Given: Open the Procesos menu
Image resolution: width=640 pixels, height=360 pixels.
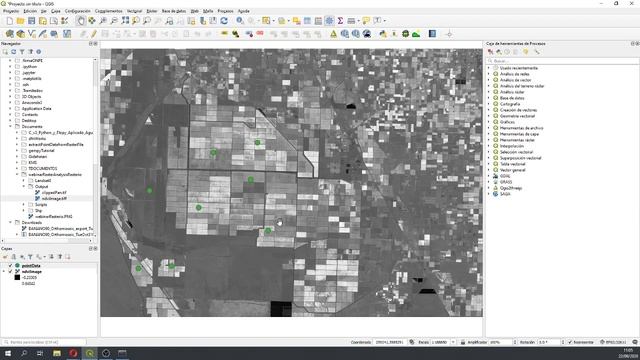Looking at the screenshot, I should (225, 11).
